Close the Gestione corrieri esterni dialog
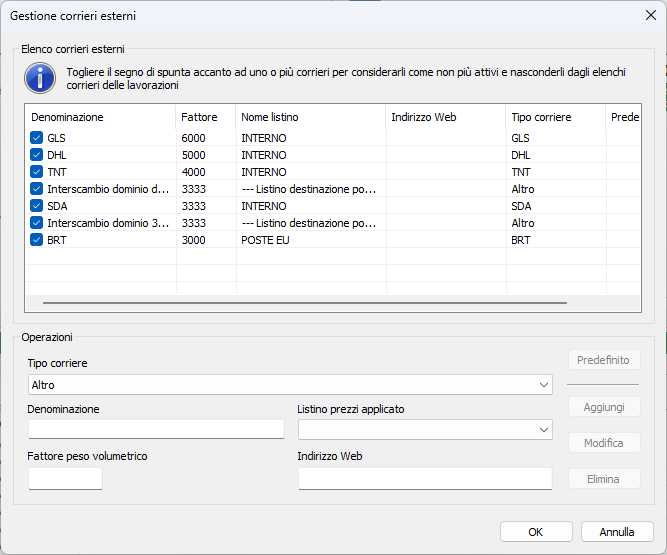Viewport: 667px width, 555px height. click(x=650, y=15)
